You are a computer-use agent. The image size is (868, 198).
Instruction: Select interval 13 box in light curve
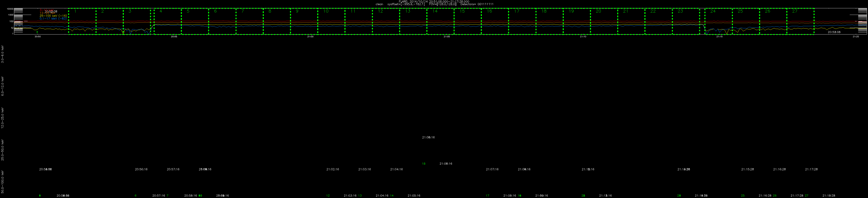[x=413, y=21]
